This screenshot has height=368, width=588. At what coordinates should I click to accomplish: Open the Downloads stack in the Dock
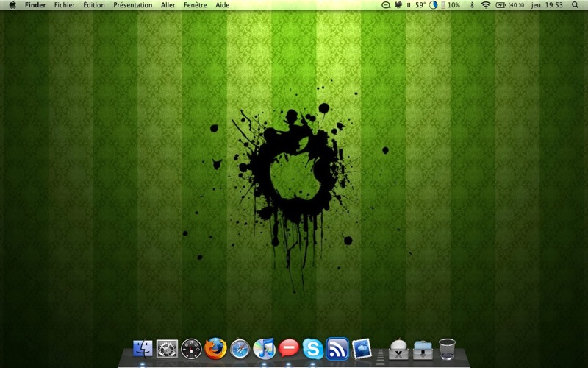pyautogui.click(x=423, y=350)
